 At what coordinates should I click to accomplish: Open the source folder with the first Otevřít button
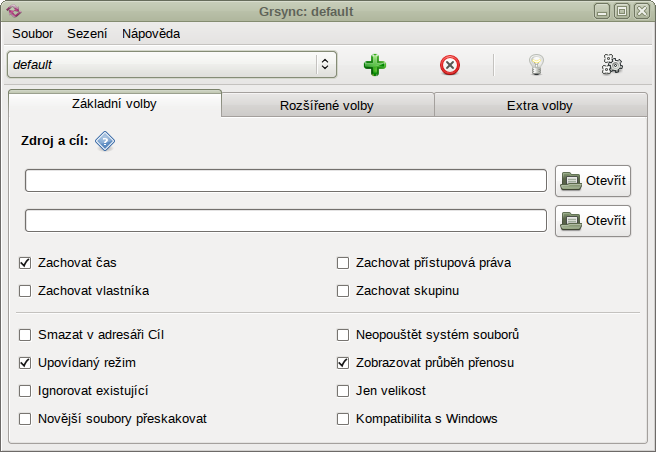(593, 180)
